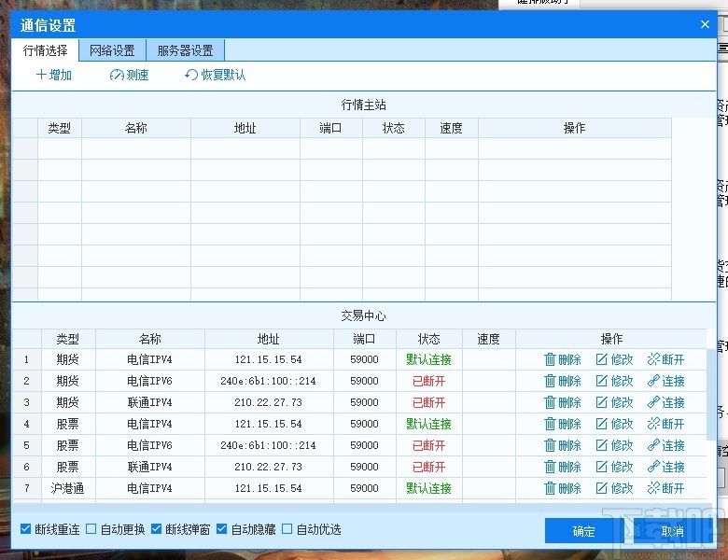Switch to the 行情选择 tab
Viewport: 728px width, 560px height.
click(x=45, y=50)
